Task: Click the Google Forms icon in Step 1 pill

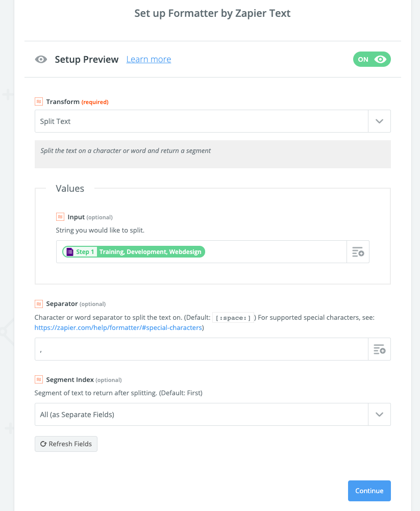Action: [x=70, y=251]
